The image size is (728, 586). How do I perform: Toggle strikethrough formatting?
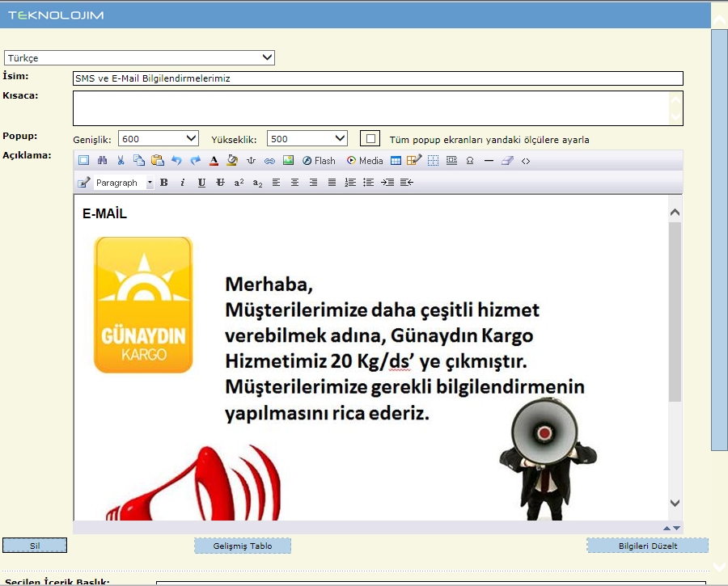coord(220,183)
